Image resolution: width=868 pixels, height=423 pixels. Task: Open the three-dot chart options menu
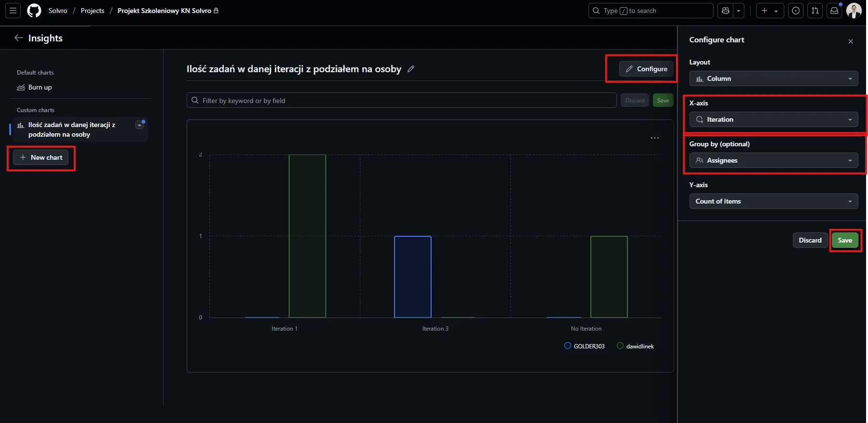(x=655, y=138)
